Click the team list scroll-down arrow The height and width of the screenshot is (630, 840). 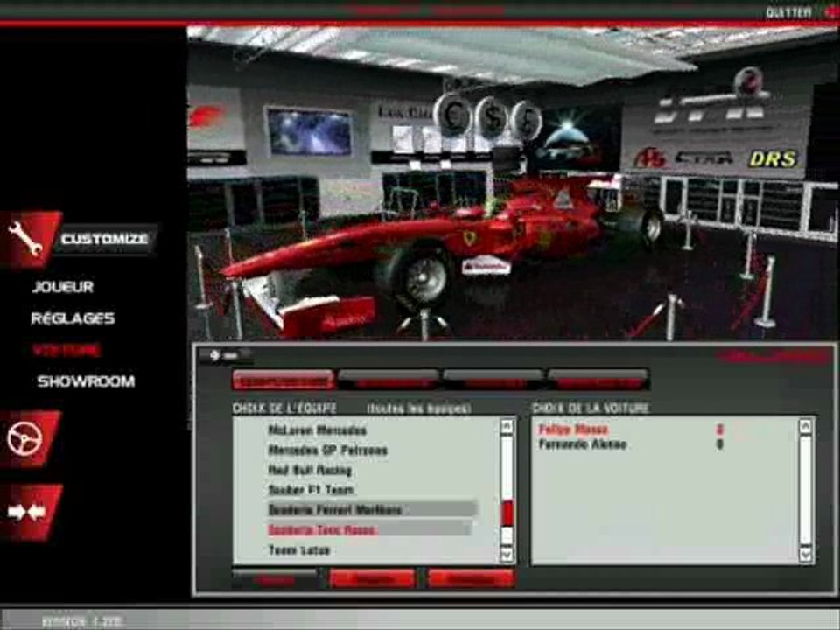[x=507, y=553]
